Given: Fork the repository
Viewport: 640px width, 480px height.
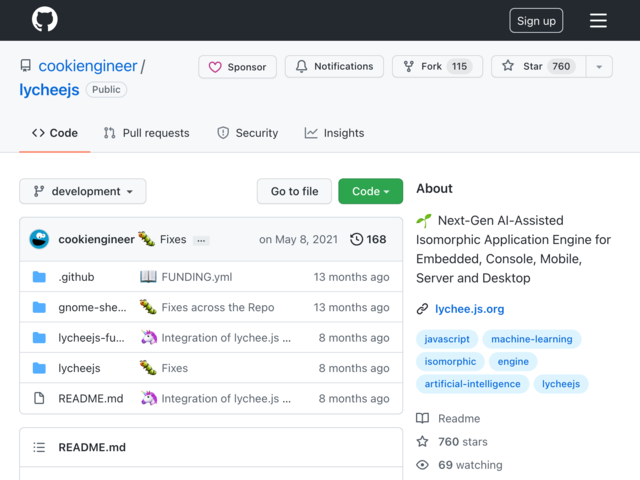Looking at the screenshot, I should click(x=437, y=67).
